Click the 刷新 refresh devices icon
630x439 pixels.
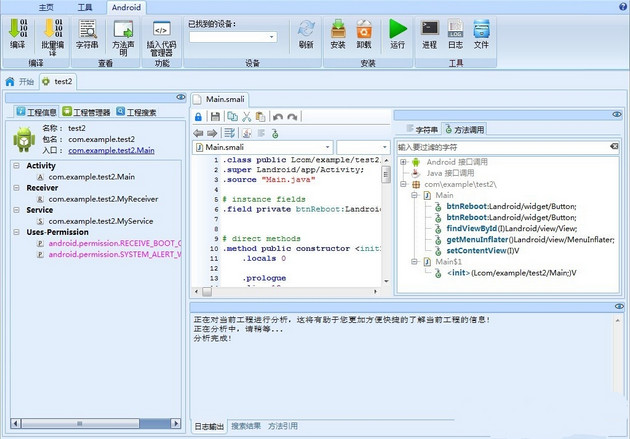[x=306, y=30]
